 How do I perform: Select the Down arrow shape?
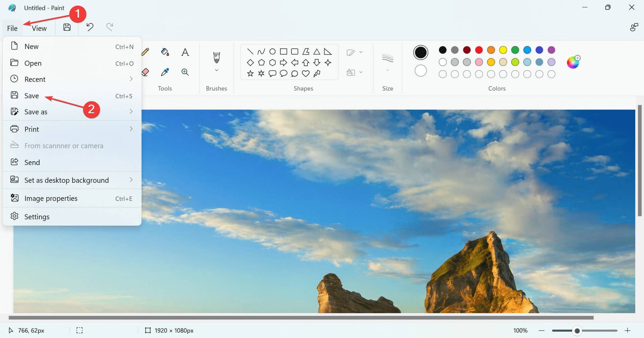pyautogui.click(x=317, y=62)
